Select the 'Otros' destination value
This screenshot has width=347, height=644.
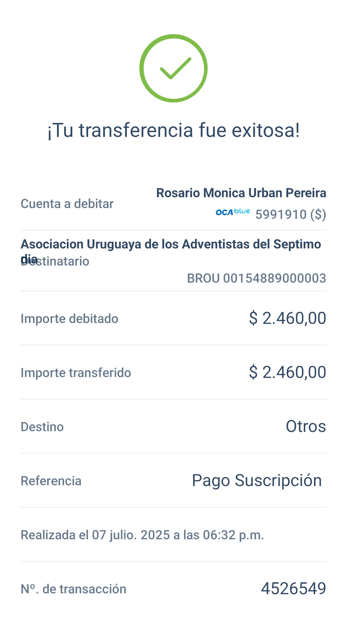point(306,426)
